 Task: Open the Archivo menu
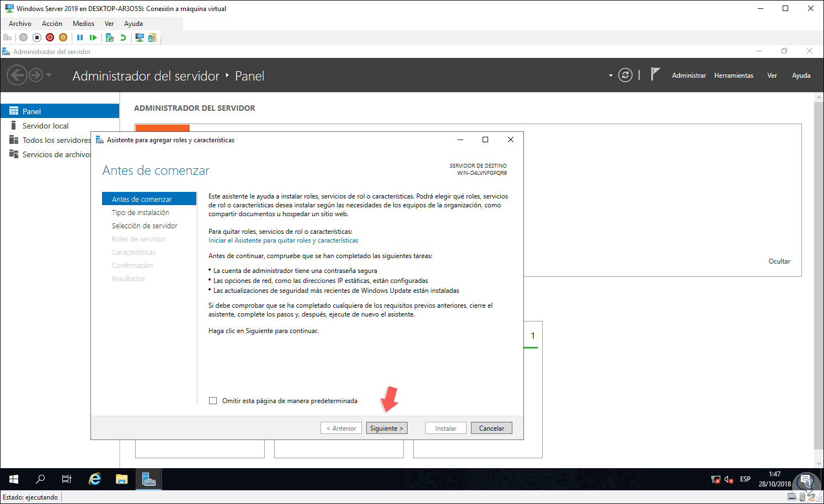(x=20, y=24)
